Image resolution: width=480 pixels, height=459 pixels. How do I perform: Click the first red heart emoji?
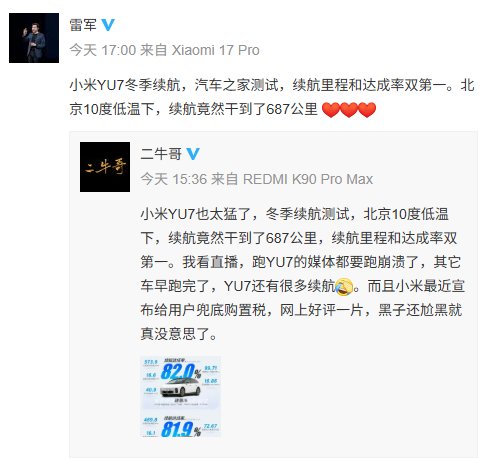click(331, 110)
